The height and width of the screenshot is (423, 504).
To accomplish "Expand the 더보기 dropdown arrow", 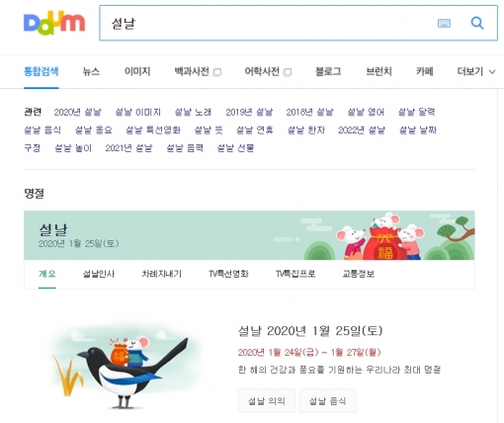I will [492, 72].
